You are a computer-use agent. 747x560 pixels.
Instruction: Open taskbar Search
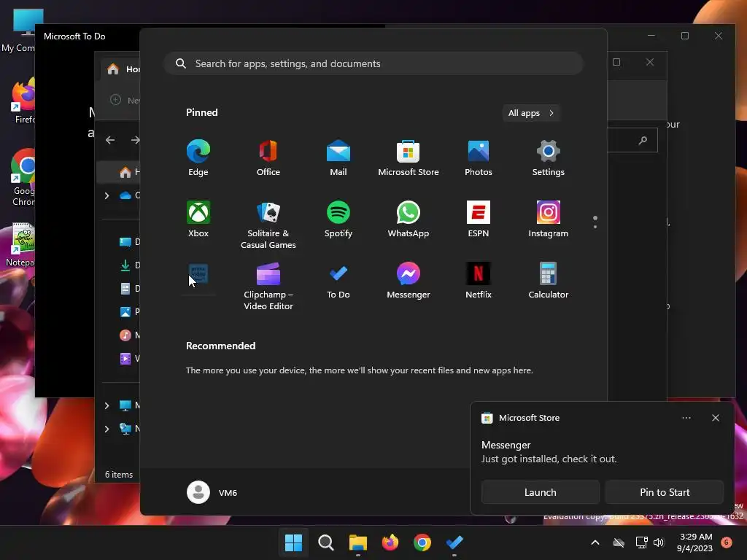coord(326,542)
